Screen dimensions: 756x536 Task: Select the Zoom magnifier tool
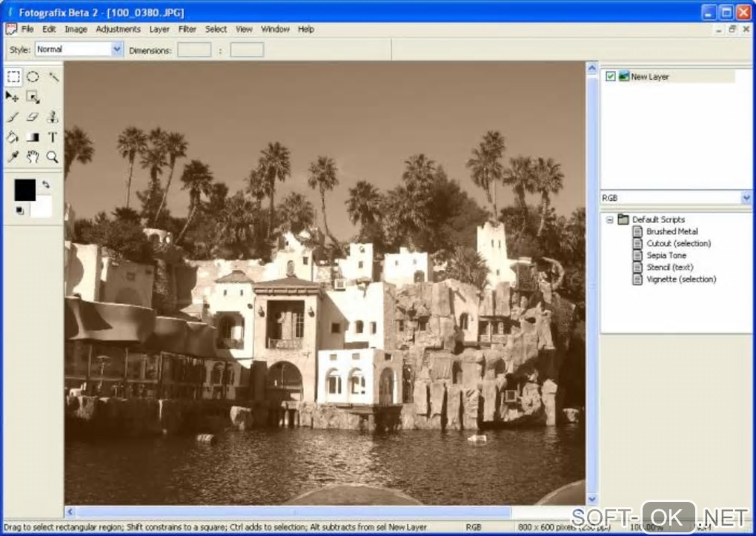[x=53, y=156]
